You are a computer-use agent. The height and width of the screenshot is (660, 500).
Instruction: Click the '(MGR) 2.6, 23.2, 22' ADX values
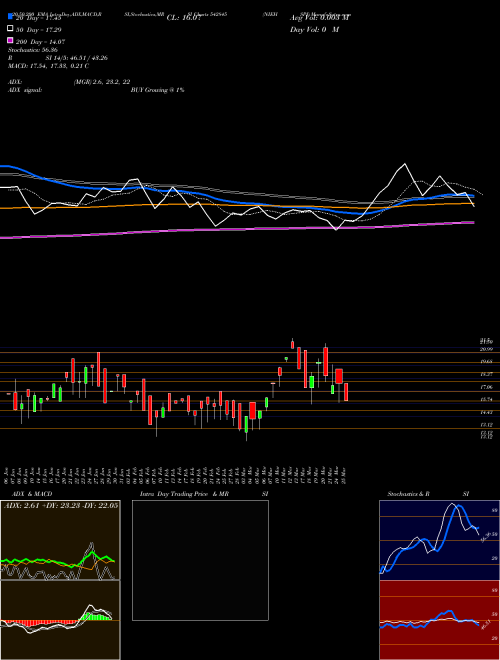click(x=100, y=82)
